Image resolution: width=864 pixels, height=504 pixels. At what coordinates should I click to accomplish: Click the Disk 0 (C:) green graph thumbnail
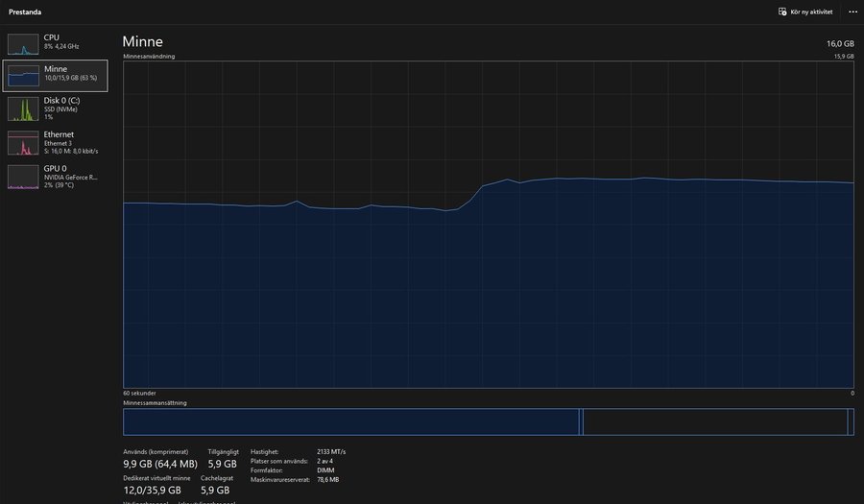tap(24, 108)
